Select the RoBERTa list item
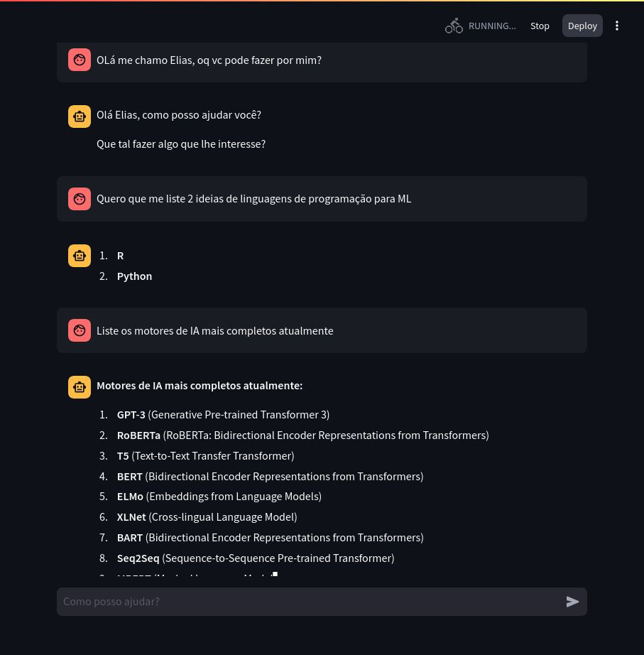 coord(138,435)
